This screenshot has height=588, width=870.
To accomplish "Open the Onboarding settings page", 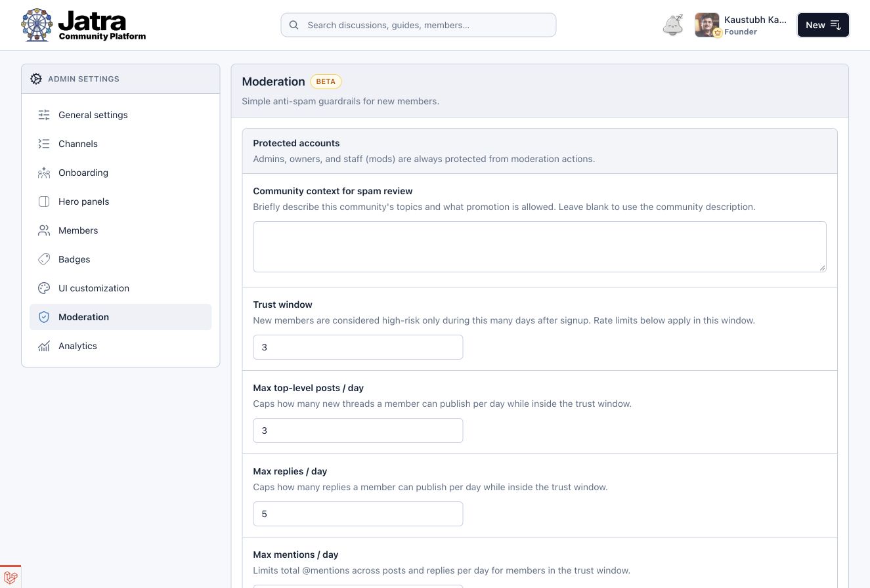I will tap(121, 173).
